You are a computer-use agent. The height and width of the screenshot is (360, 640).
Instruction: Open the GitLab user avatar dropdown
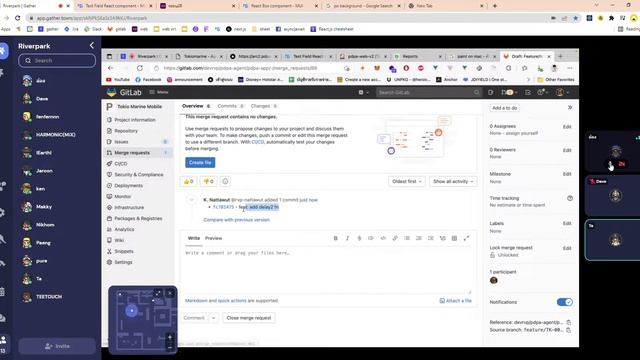562,92
